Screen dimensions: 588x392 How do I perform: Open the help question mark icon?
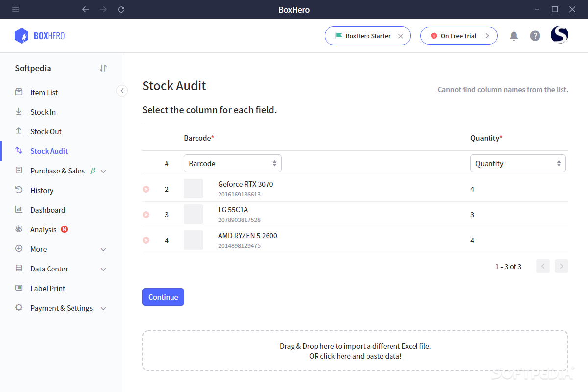coord(535,36)
